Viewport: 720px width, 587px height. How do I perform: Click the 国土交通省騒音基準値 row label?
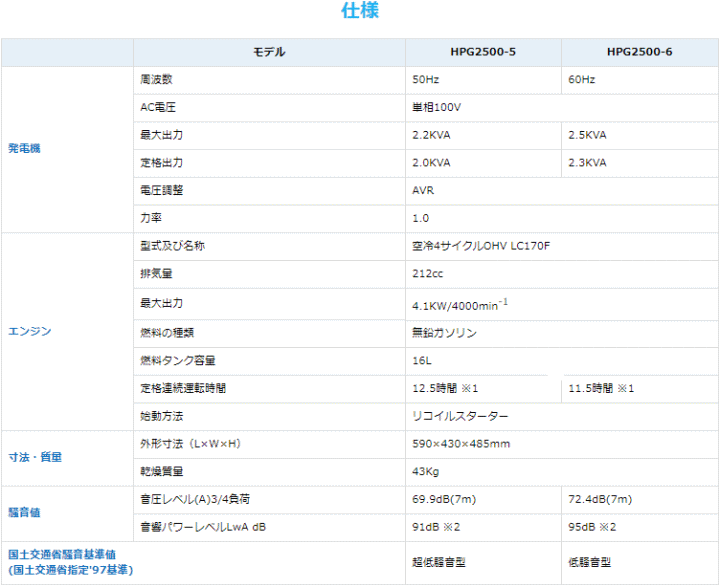[71, 562]
